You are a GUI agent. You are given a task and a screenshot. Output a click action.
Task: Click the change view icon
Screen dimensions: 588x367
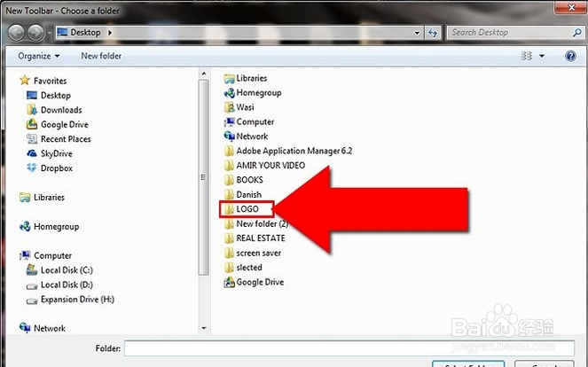point(527,56)
